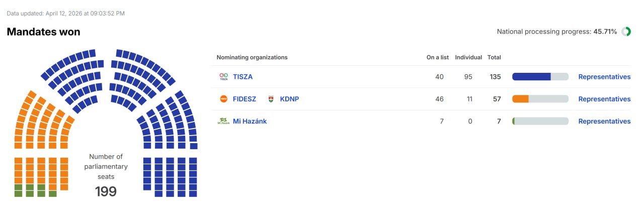Click the green Mi Hazánk seat share bar
The image size is (644, 219).
(514, 121)
